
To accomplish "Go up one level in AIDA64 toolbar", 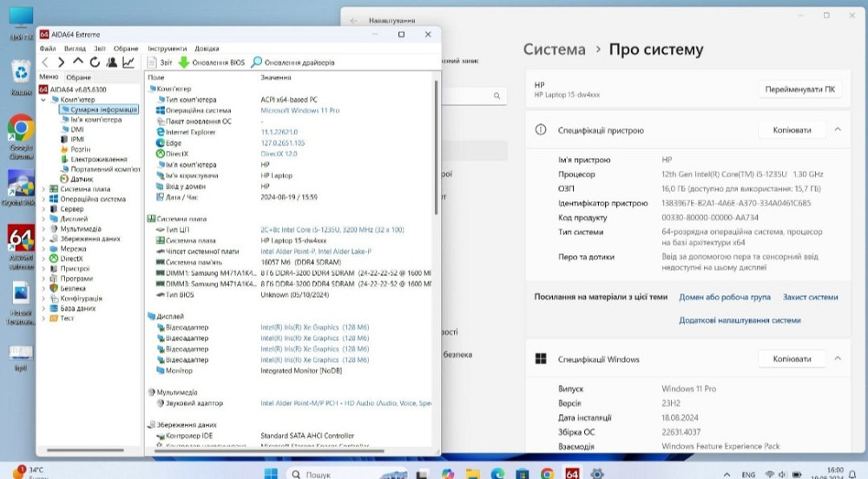I will (x=78, y=62).
